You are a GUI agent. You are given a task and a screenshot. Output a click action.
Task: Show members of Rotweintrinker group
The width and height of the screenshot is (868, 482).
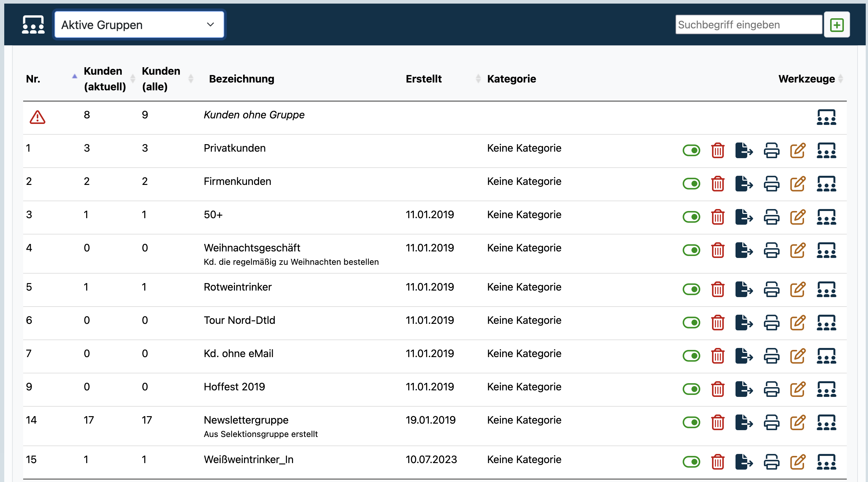[x=826, y=289]
